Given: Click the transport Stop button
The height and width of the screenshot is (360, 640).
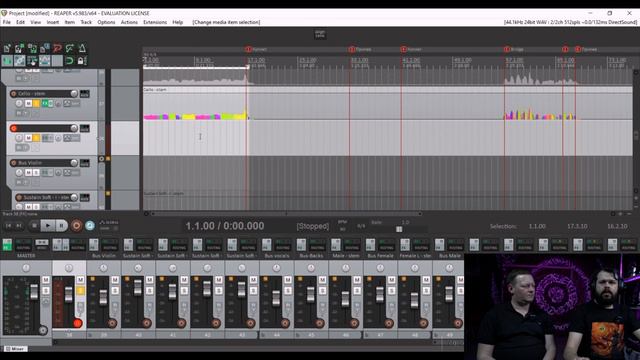Looking at the screenshot, I should click(x=34, y=225).
